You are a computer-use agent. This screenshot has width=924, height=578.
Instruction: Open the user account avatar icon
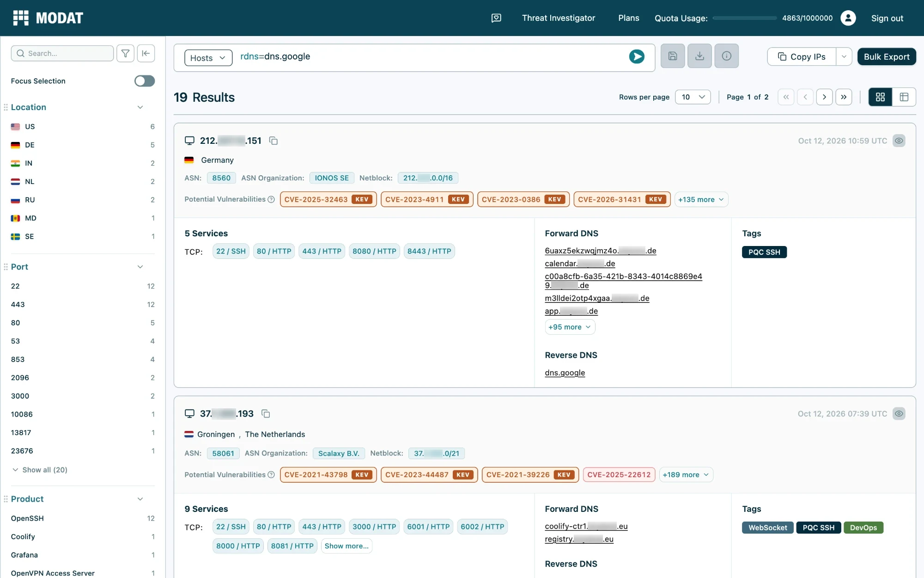tap(848, 18)
